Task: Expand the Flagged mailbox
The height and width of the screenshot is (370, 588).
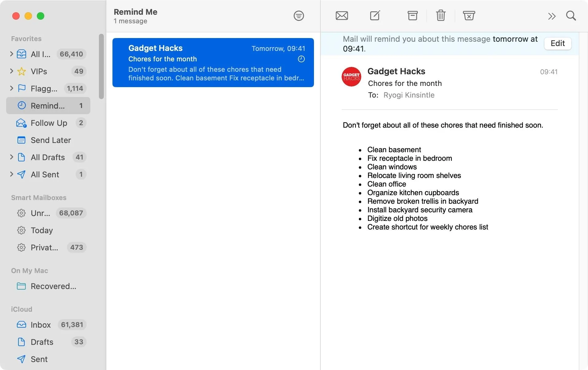Action: (11, 88)
